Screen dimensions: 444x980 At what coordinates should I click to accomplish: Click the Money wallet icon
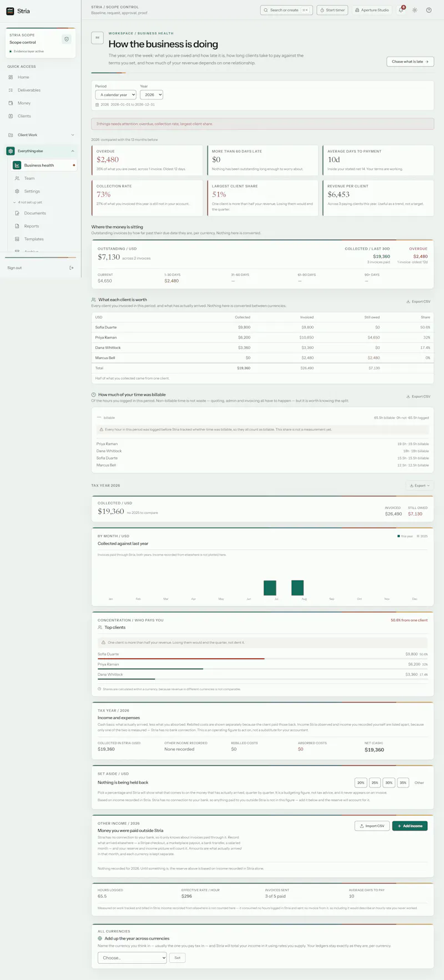[x=11, y=103]
